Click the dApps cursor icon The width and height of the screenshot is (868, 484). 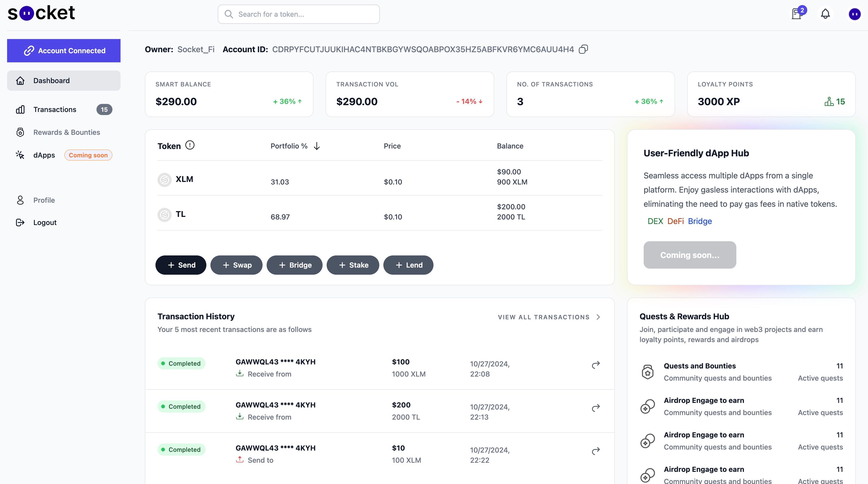click(20, 155)
